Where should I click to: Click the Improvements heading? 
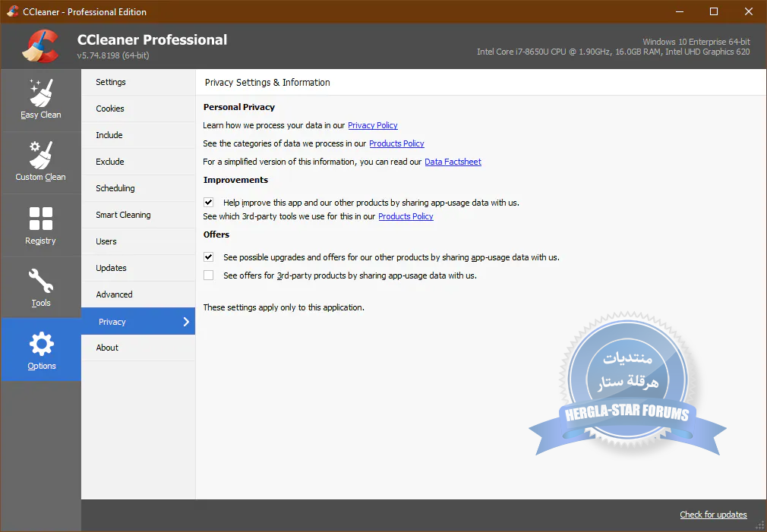(x=235, y=180)
